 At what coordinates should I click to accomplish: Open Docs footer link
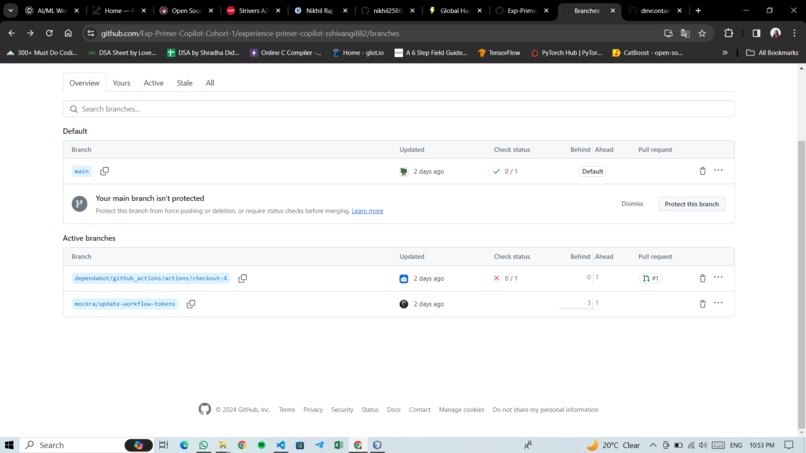(393, 410)
